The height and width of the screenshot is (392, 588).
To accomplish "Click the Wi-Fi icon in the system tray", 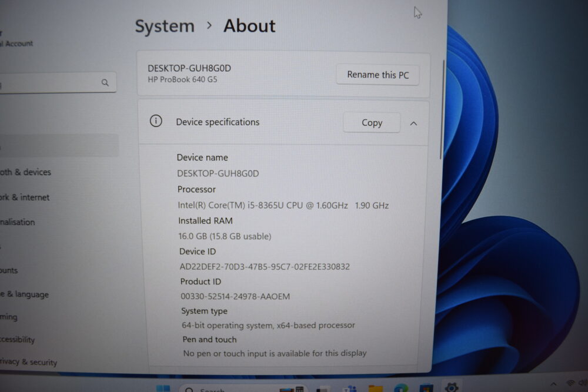I will [570, 383].
